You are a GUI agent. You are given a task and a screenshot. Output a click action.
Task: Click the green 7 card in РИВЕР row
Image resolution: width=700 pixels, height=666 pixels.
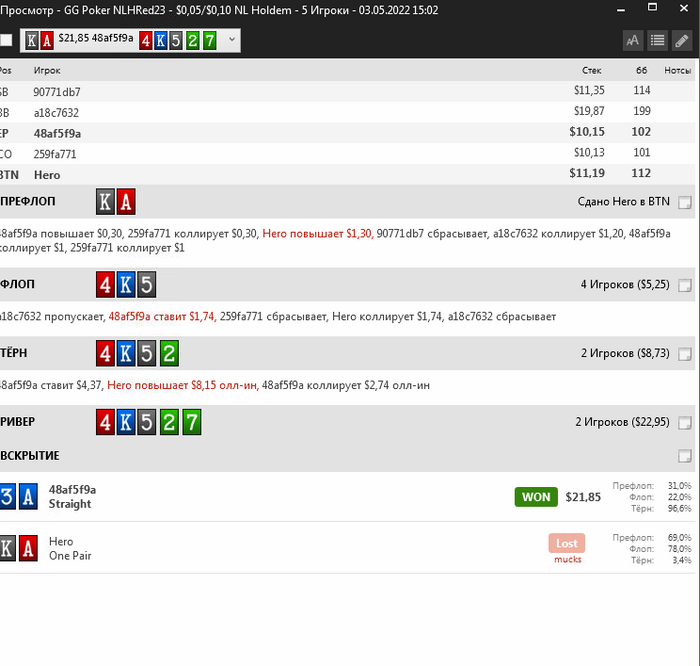192,422
